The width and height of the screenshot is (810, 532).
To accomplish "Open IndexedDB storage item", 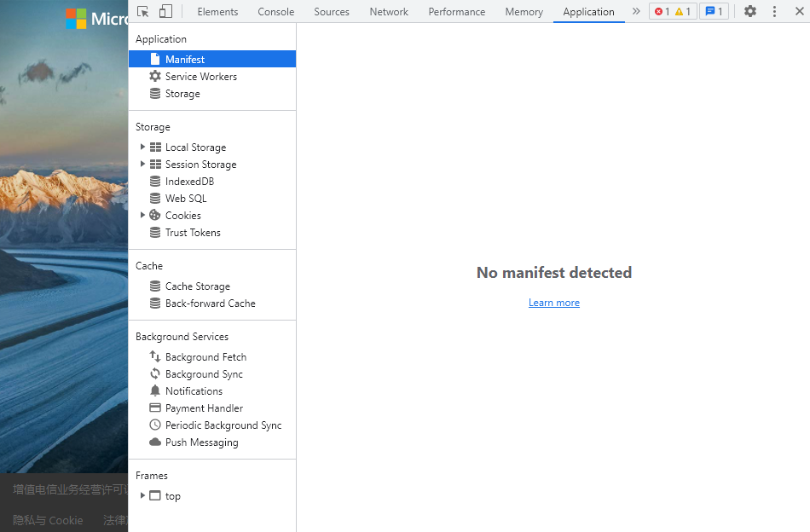I will click(x=189, y=182).
